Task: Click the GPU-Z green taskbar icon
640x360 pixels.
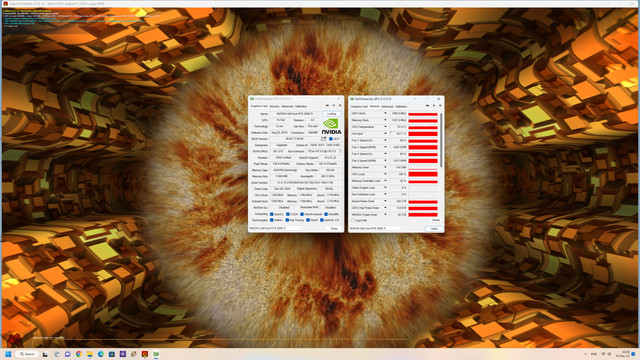Action: pyautogui.click(x=156, y=354)
